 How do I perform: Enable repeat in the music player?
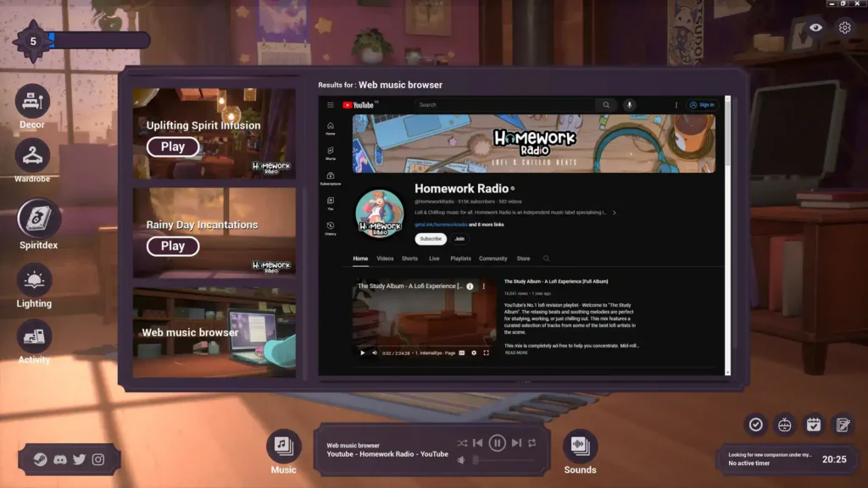(532, 441)
